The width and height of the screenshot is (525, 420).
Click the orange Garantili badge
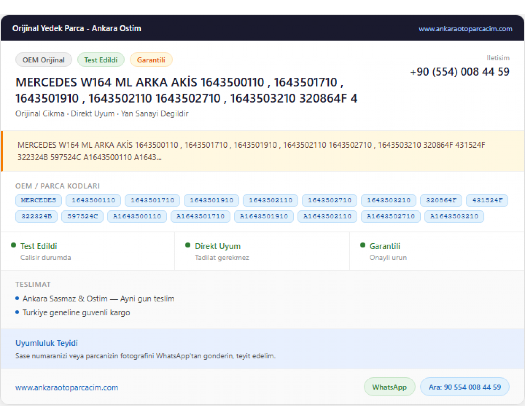pyautogui.click(x=151, y=60)
